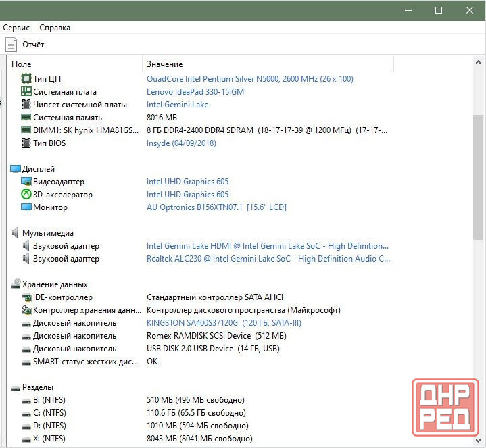Screen dimensions: 486x448
Task: Open the Realtek ALC230 audio link
Action: (268, 259)
